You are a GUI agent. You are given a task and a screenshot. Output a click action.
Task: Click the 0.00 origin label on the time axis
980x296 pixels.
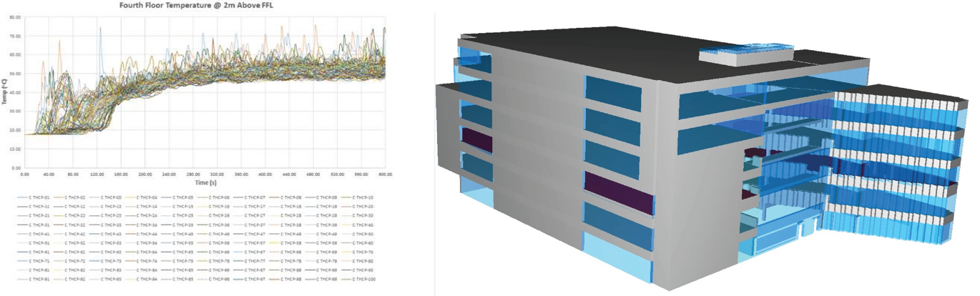pos(25,174)
